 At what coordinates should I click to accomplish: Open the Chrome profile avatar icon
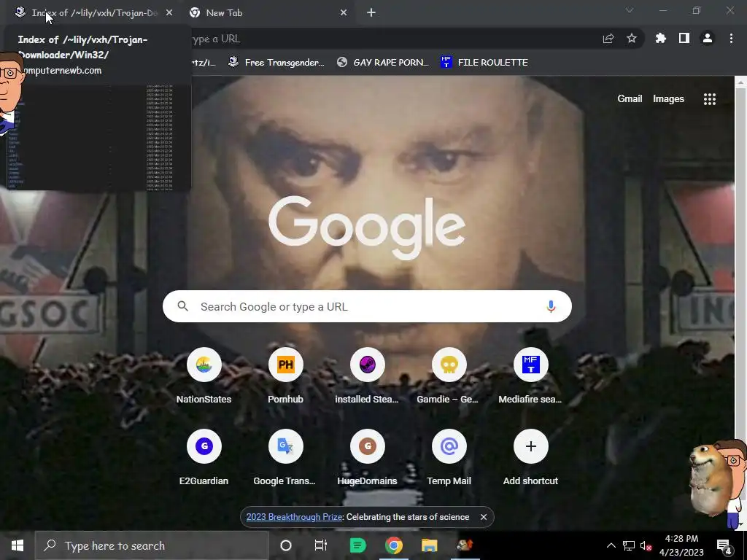point(708,38)
